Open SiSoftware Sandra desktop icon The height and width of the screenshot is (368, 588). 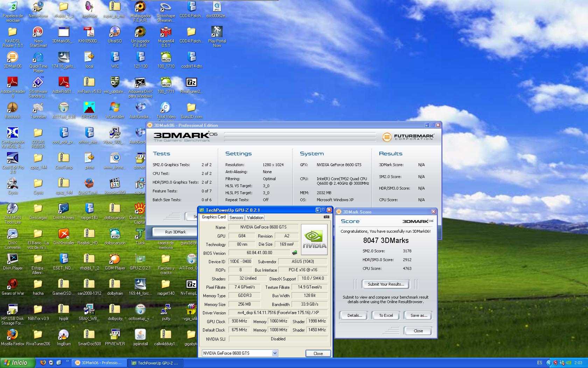[38, 87]
